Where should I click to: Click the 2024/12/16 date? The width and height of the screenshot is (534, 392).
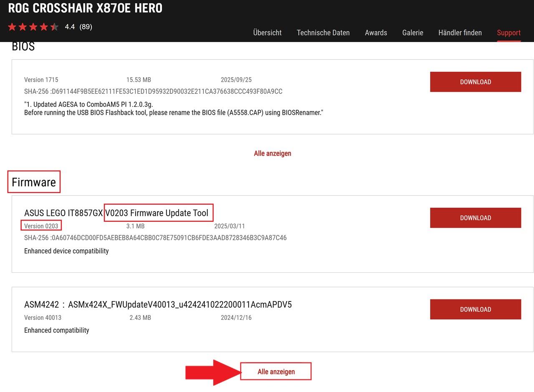tap(236, 317)
